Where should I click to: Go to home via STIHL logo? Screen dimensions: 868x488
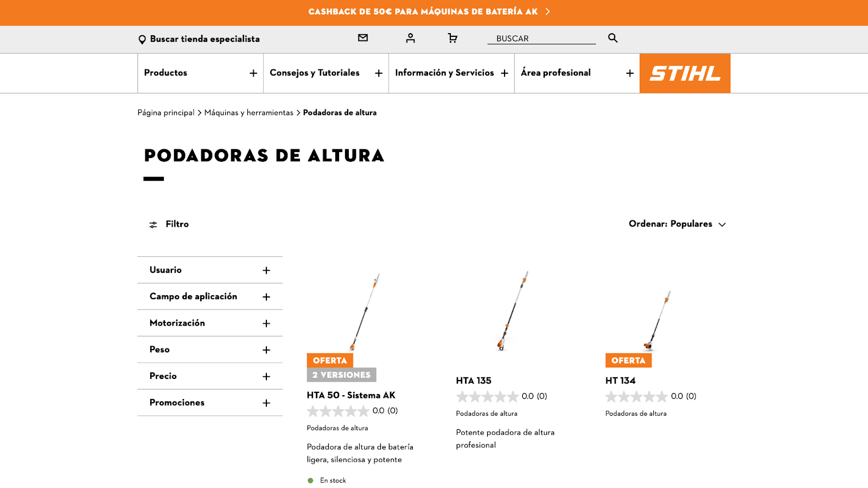[x=685, y=73]
